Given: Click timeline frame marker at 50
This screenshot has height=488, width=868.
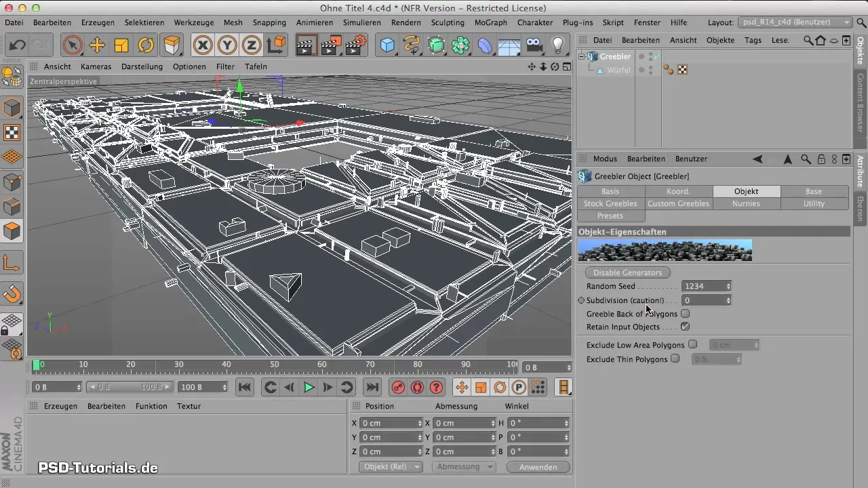Looking at the screenshot, I should click(x=275, y=365).
